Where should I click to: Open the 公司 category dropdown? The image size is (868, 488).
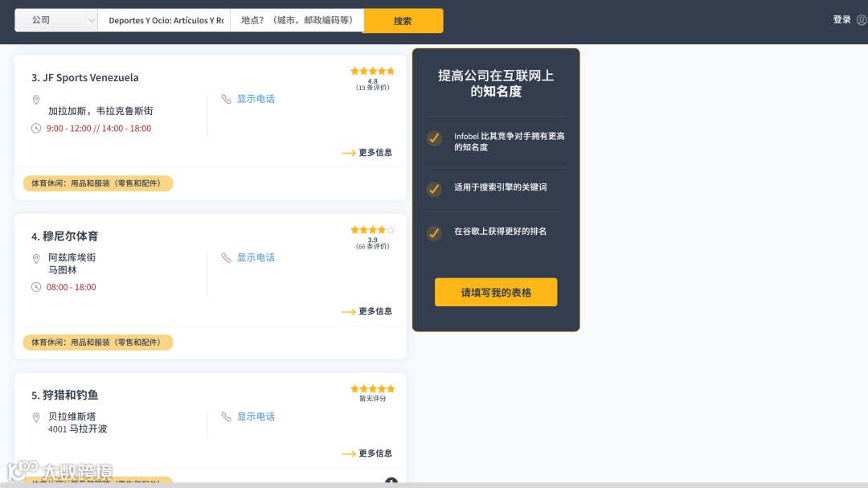(56, 20)
